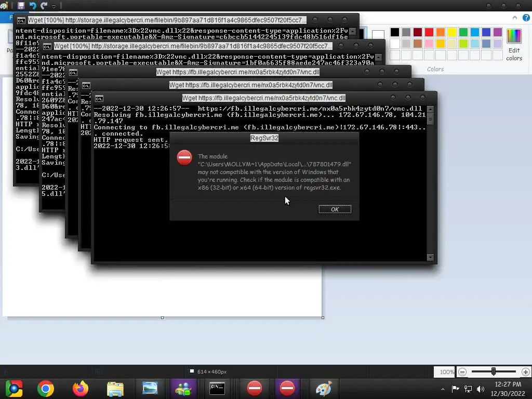This screenshot has height=399, width=532.
Task: Select the dark red color swatch
Action: click(x=418, y=32)
